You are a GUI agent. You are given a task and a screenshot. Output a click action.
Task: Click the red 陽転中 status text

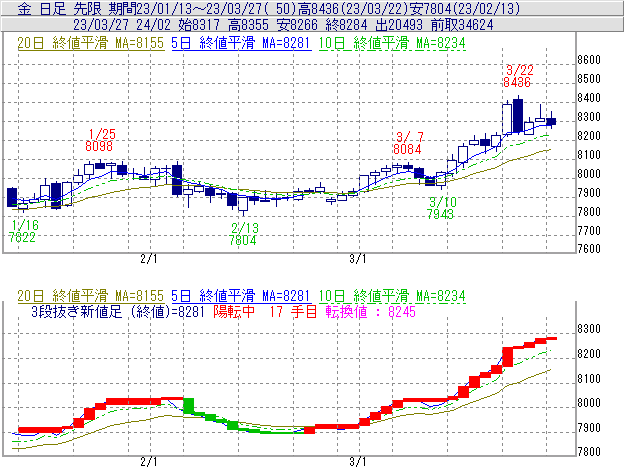pos(234,311)
